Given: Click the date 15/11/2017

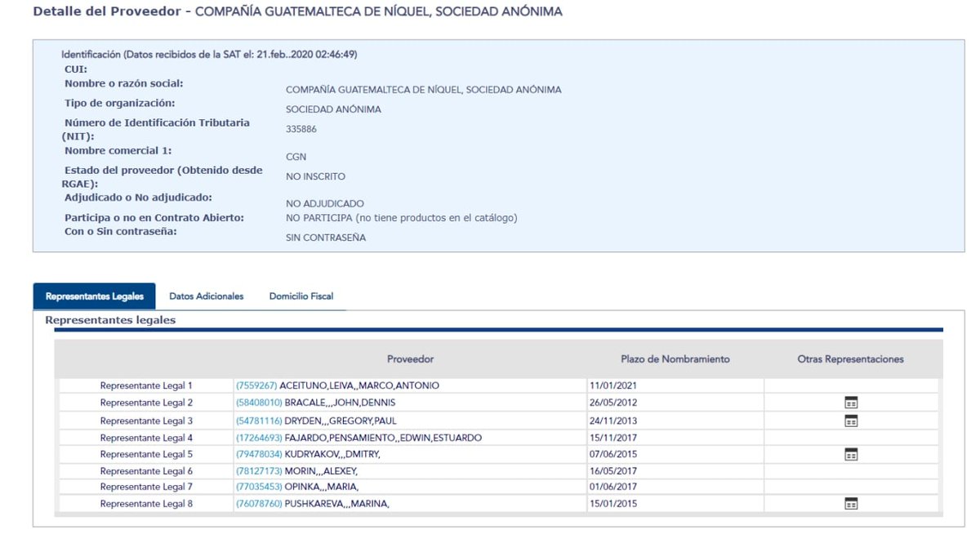Looking at the screenshot, I should 612,438.
